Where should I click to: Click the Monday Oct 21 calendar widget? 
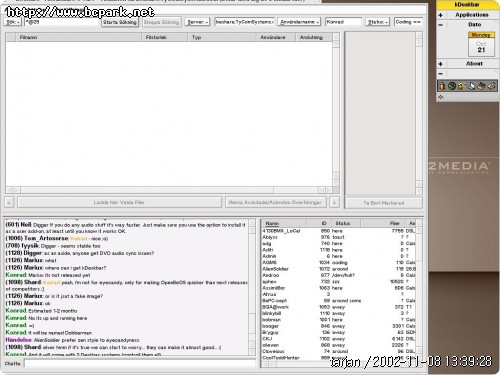click(481, 44)
